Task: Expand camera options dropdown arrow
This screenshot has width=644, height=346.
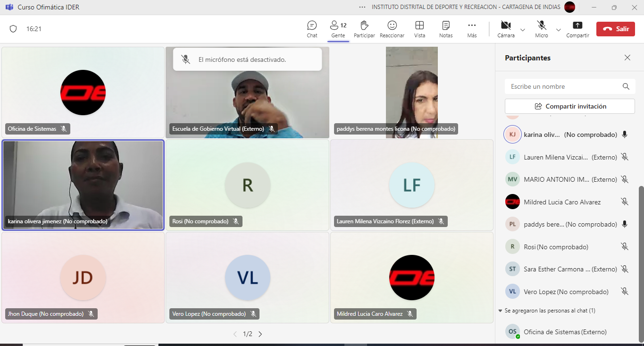Action: tap(523, 30)
